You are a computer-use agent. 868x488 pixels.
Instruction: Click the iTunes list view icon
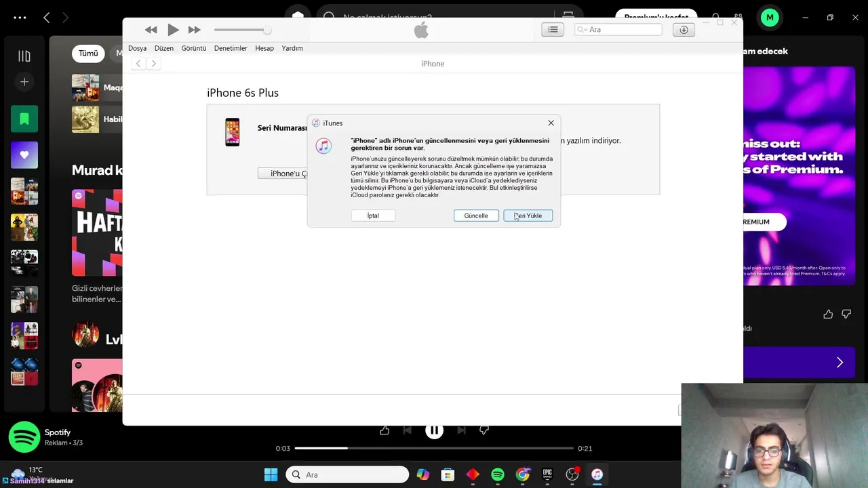click(x=553, y=29)
